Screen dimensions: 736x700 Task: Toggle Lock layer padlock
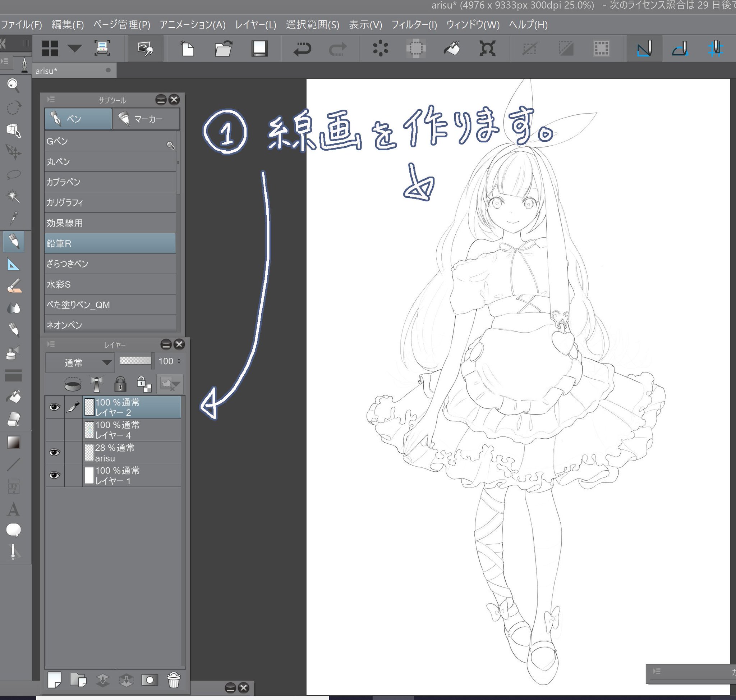120,384
